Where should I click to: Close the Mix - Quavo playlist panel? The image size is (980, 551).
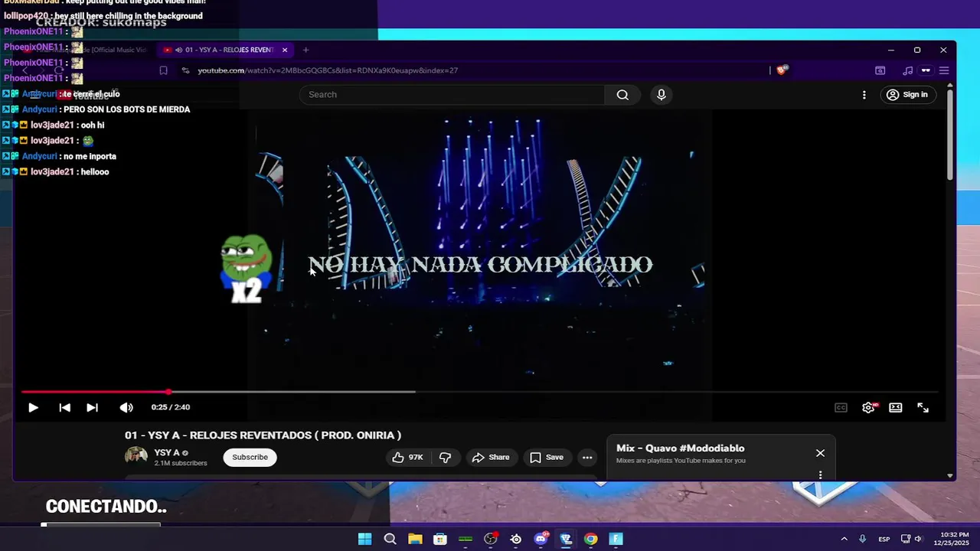coord(820,453)
